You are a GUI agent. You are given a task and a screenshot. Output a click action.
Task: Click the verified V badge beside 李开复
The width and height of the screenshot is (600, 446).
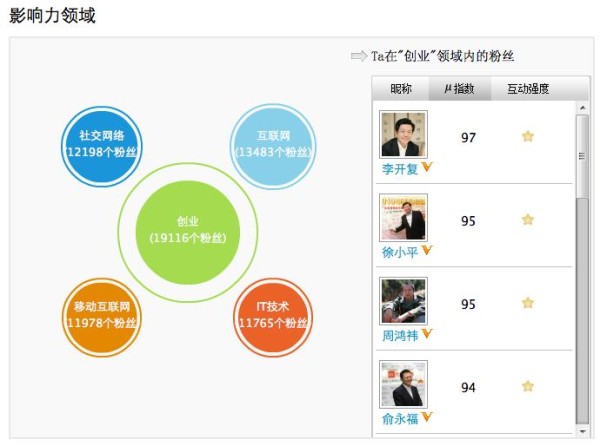tap(427, 167)
